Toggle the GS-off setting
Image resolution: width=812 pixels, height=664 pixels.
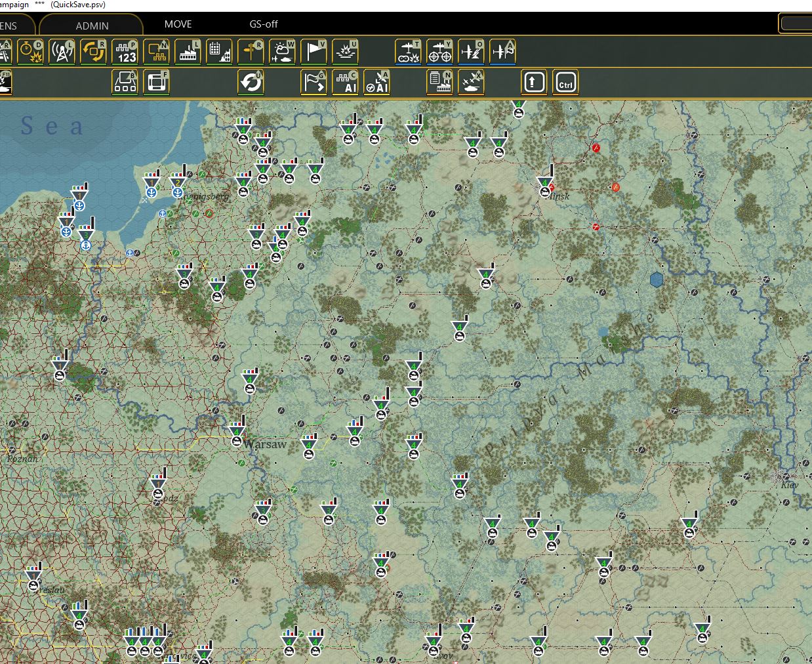(264, 24)
